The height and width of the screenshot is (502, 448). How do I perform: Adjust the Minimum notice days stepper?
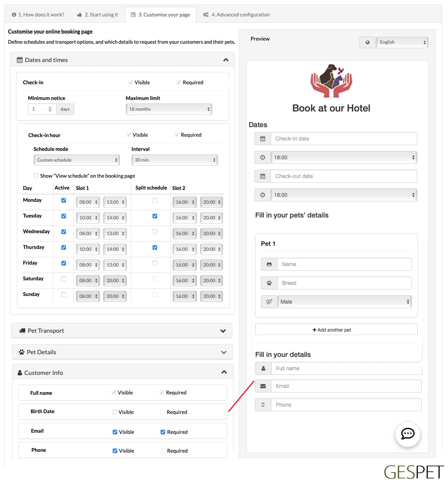50,109
